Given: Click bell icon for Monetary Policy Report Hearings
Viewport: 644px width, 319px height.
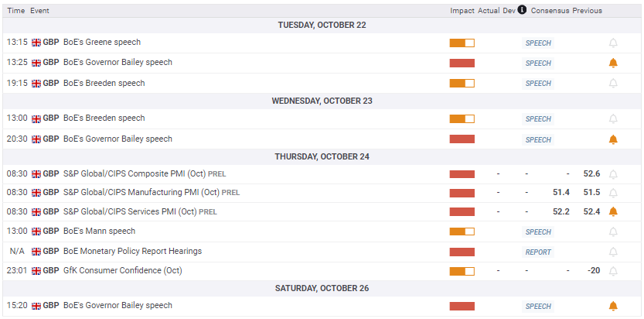Looking at the screenshot, I should click(x=613, y=252).
